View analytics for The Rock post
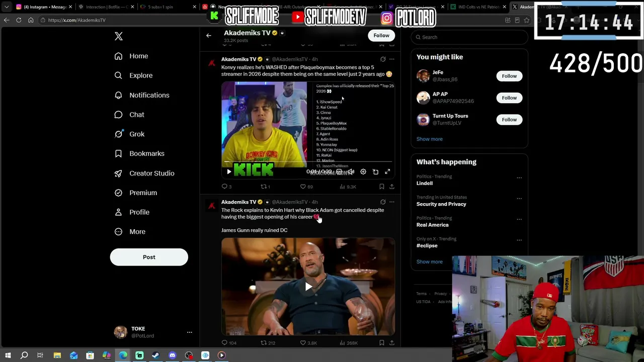 click(349, 343)
